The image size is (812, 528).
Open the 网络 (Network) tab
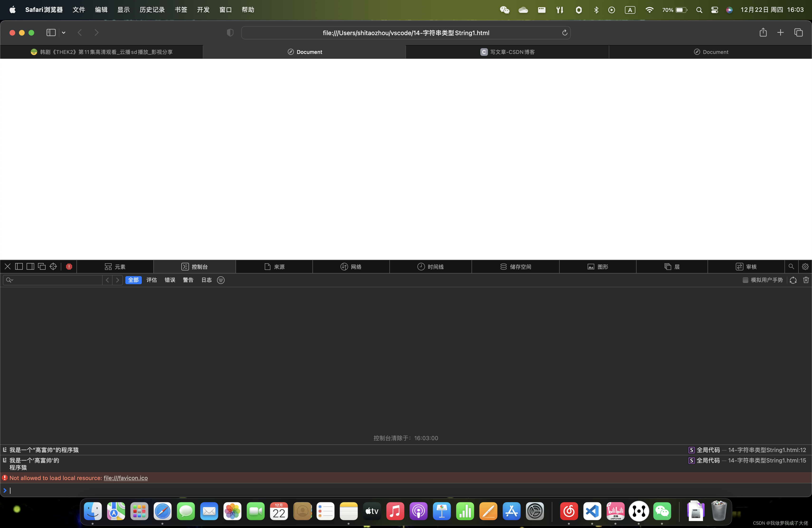[351, 267]
